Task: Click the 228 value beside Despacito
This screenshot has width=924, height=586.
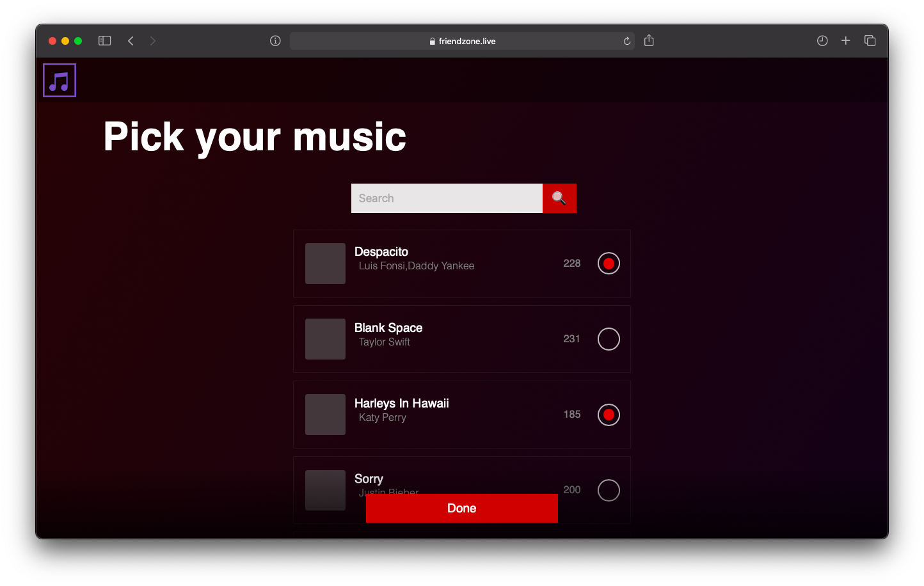Action: 572,263
